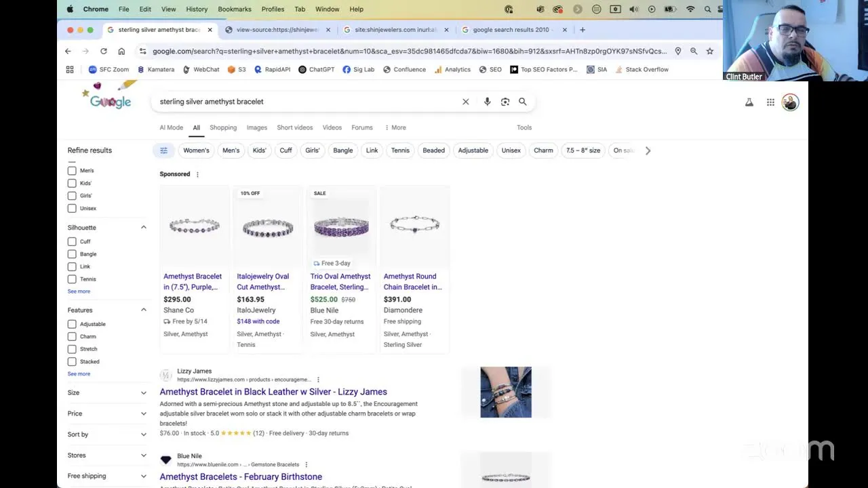Open the Google apps grid

[x=770, y=102]
